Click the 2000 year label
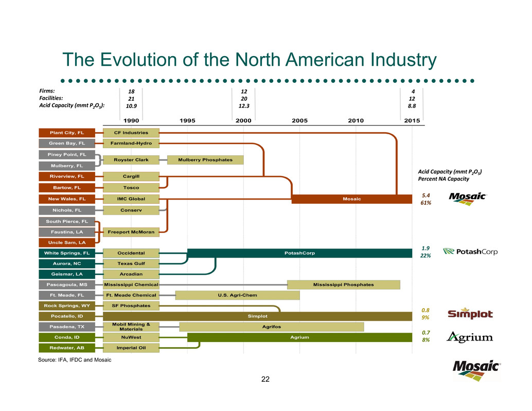This screenshot has width=532, height=411. point(243,120)
